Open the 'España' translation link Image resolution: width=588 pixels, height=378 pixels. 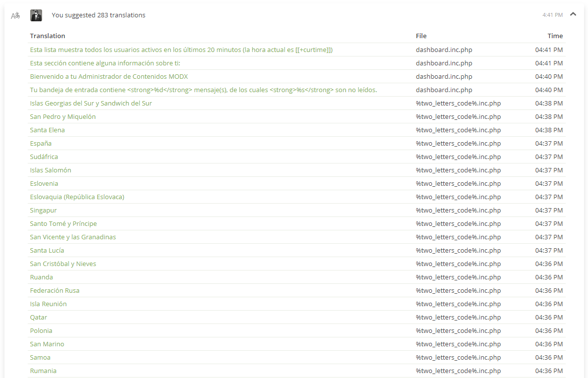pos(41,143)
